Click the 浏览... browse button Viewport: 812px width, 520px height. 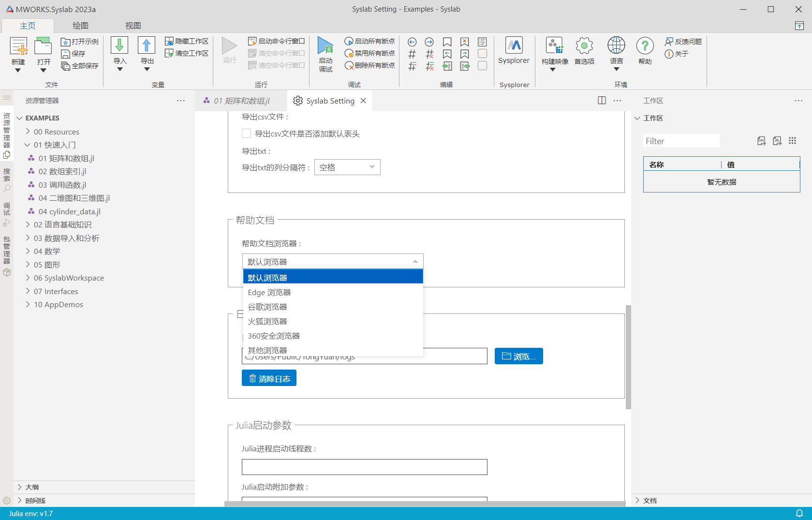click(x=518, y=356)
